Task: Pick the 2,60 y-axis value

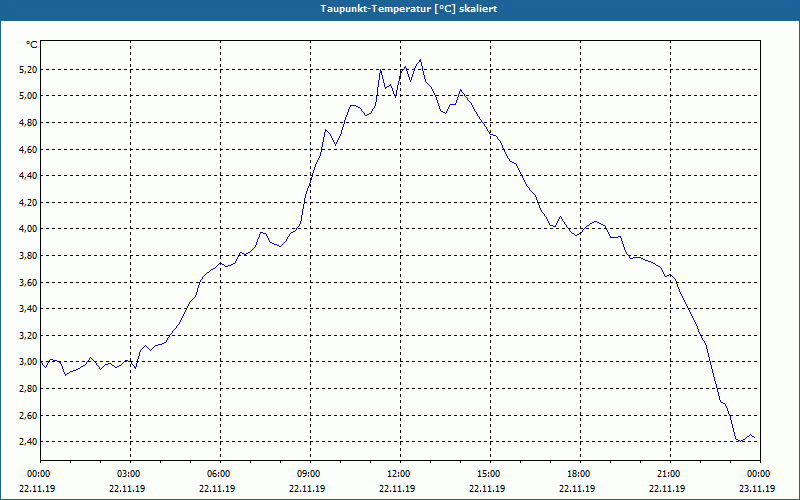Action: click(29, 415)
